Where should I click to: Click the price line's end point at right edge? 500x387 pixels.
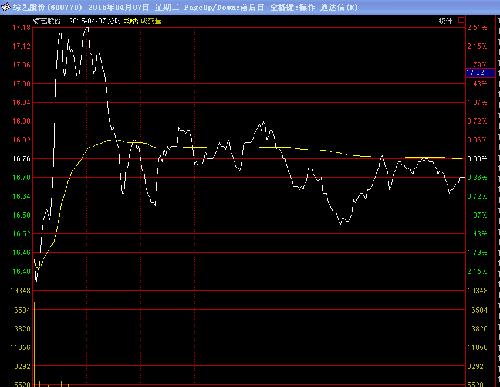coord(463,178)
